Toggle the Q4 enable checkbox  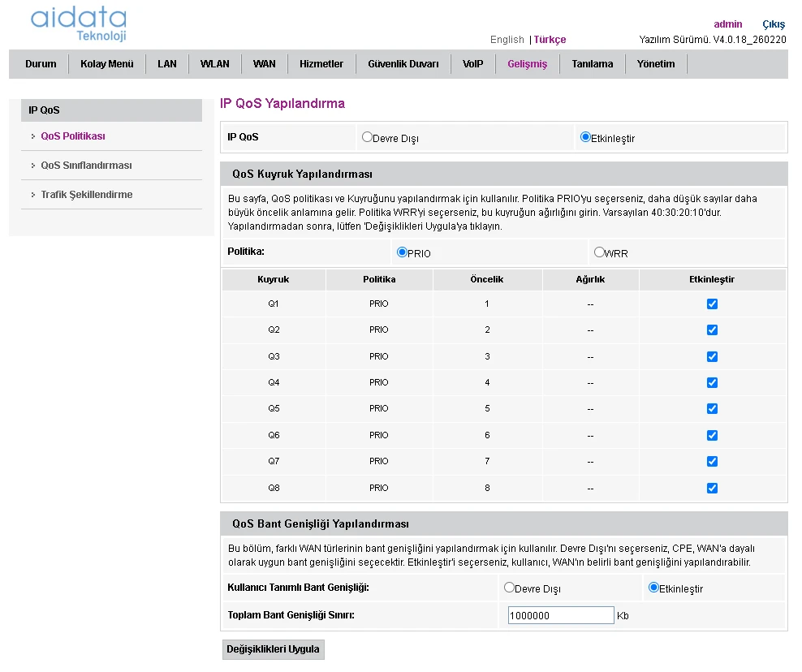coord(712,382)
